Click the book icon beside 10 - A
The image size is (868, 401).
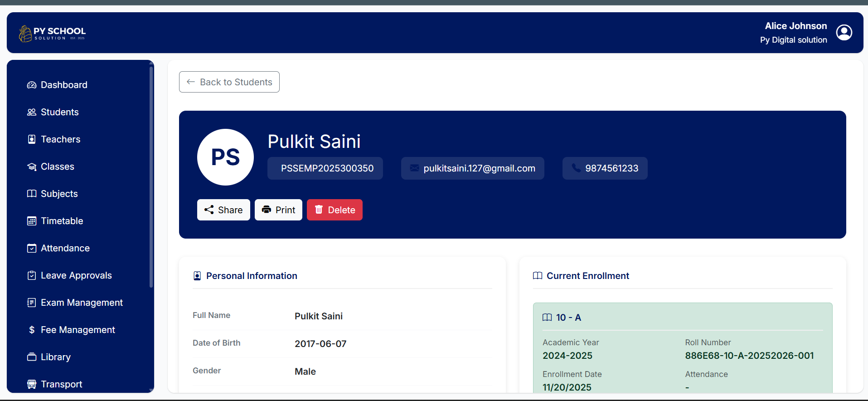point(547,318)
